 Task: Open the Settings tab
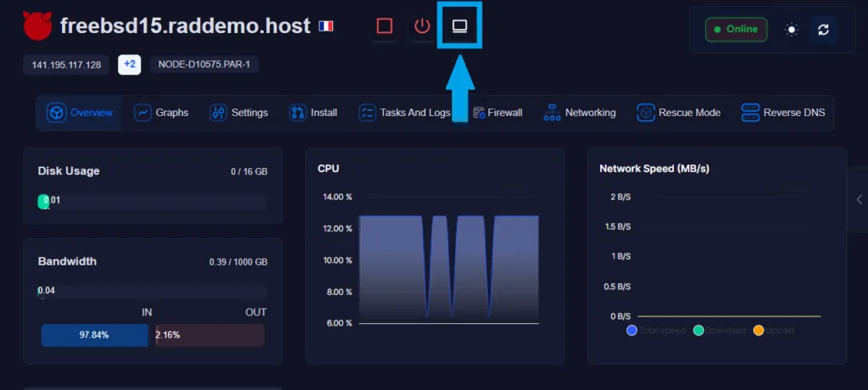[238, 113]
